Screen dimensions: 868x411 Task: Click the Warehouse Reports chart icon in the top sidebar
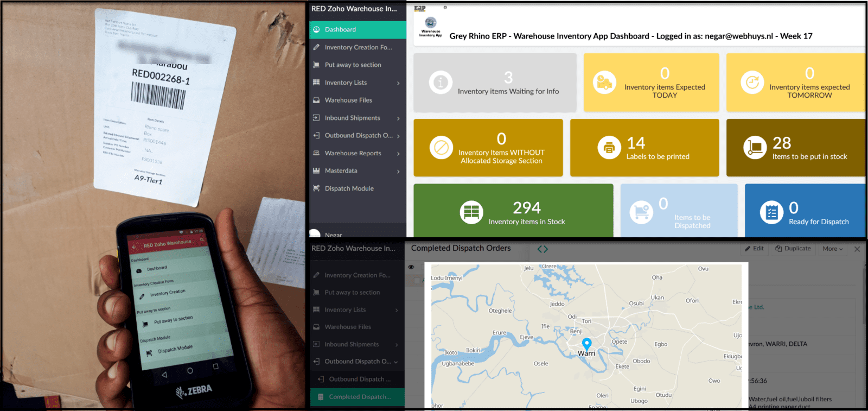tap(316, 153)
